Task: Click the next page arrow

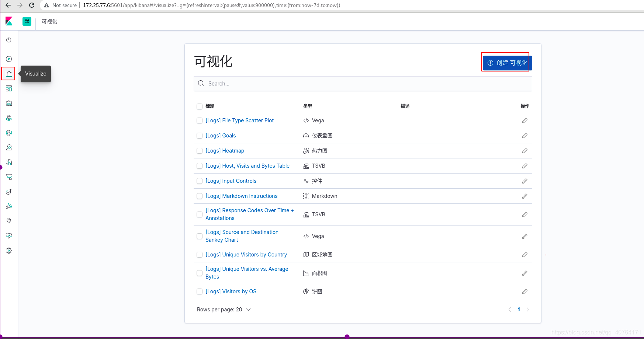Action: tap(528, 310)
